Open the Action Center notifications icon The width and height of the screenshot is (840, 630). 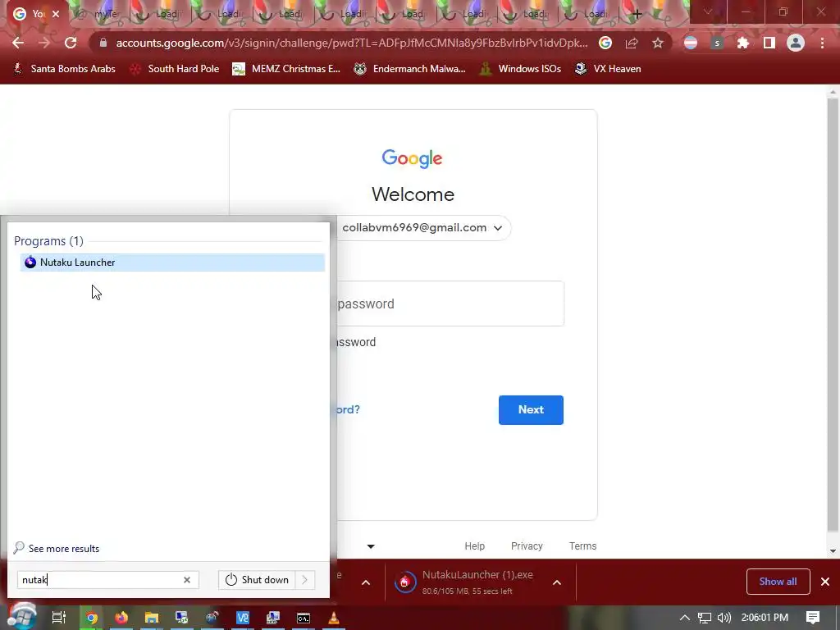click(x=813, y=618)
